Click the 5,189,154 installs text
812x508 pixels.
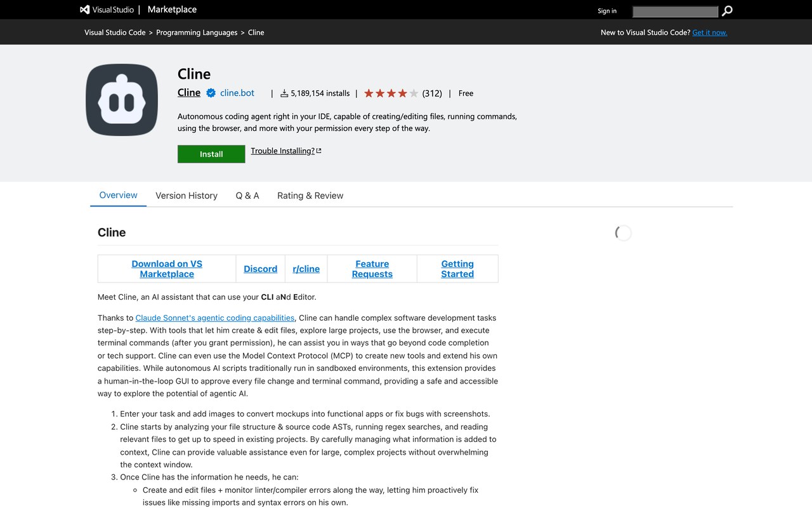click(x=320, y=93)
